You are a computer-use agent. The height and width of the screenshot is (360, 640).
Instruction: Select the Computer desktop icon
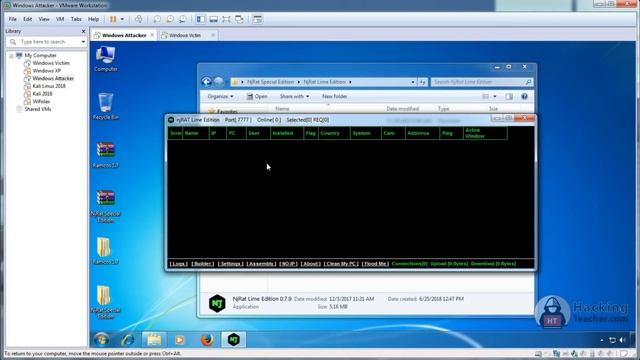(106, 58)
